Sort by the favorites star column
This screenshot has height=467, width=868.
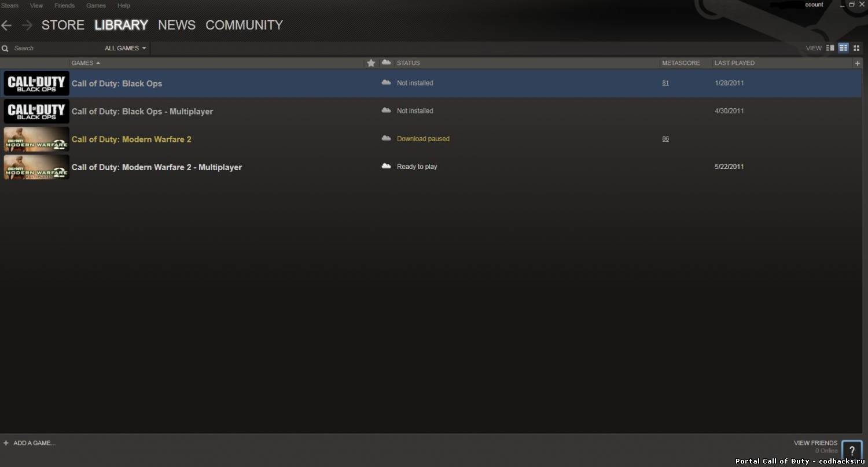tap(372, 63)
